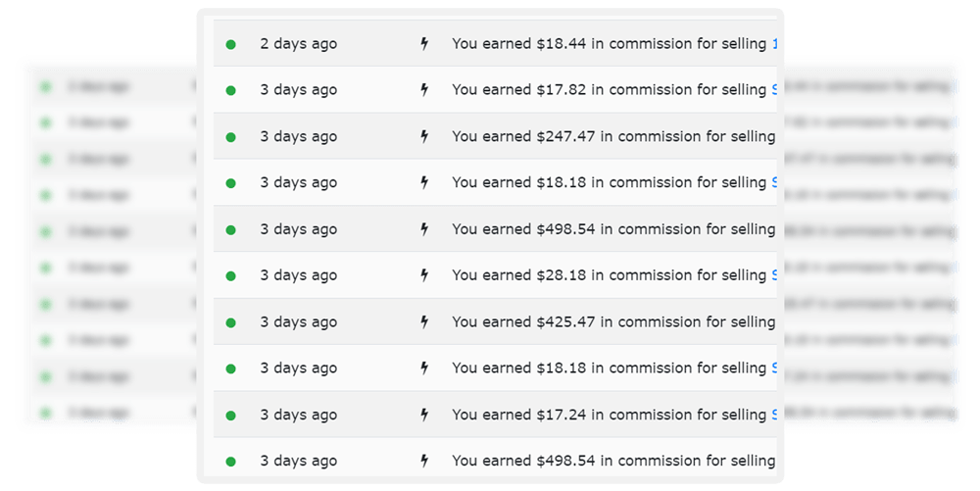Follow the blue link after the $28.18 commission text
Viewport: 980px width, 491px height.
click(774, 275)
